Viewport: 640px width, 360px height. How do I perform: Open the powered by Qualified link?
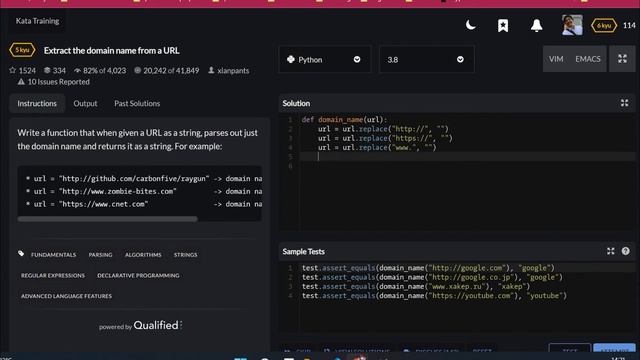pyautogui.click(x=140, y=325)
